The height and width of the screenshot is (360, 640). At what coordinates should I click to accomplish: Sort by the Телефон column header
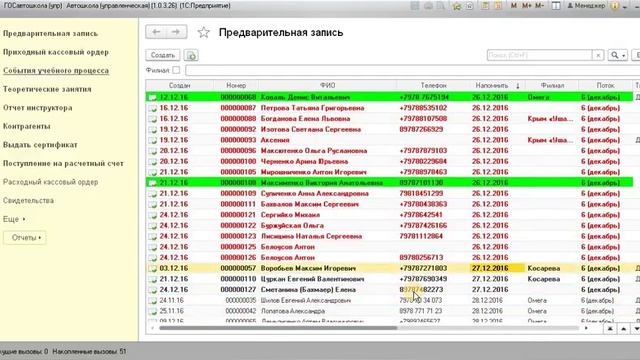433,86
